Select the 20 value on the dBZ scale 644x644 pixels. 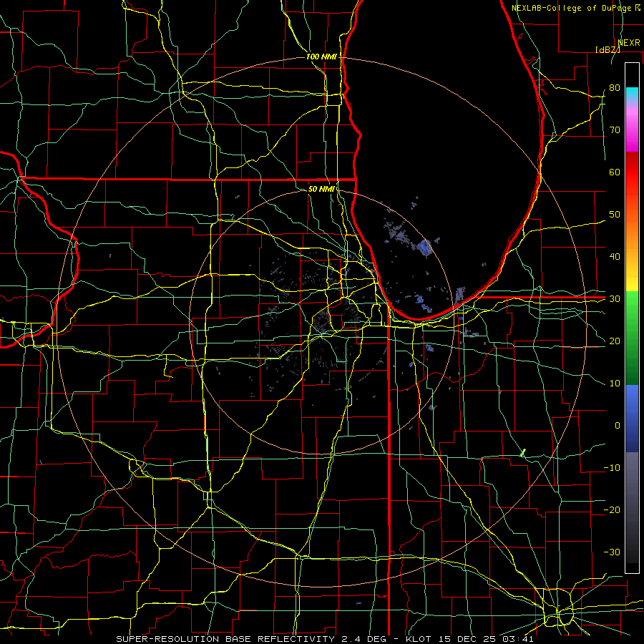[615, 341]
